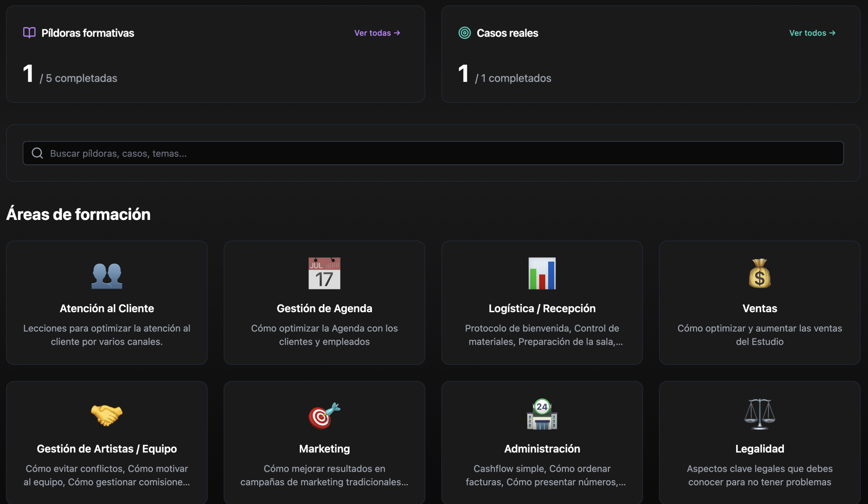Screen dimensions: 868x504
Task: Select the Marketing area heading
Action: pyautogui.click(x=324, y=448)
